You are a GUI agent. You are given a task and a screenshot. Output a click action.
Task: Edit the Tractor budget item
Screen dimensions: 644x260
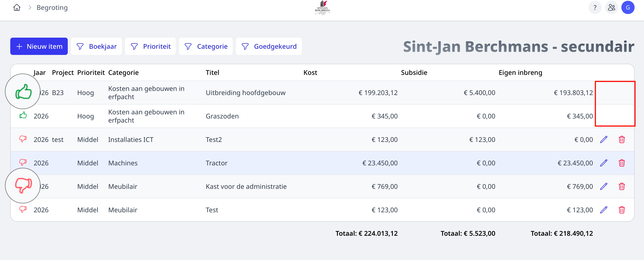coord(604,163)
